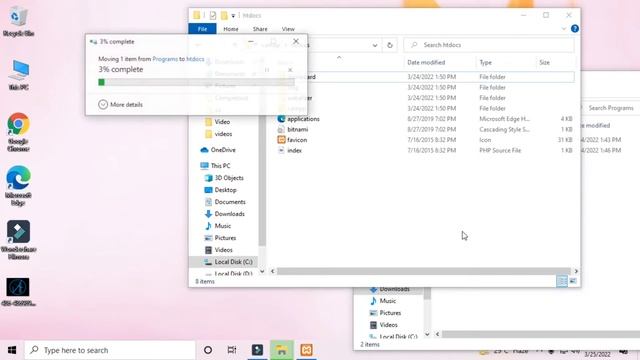
Task: Open Desktop in navigation pane
Action: click(220, 190)
